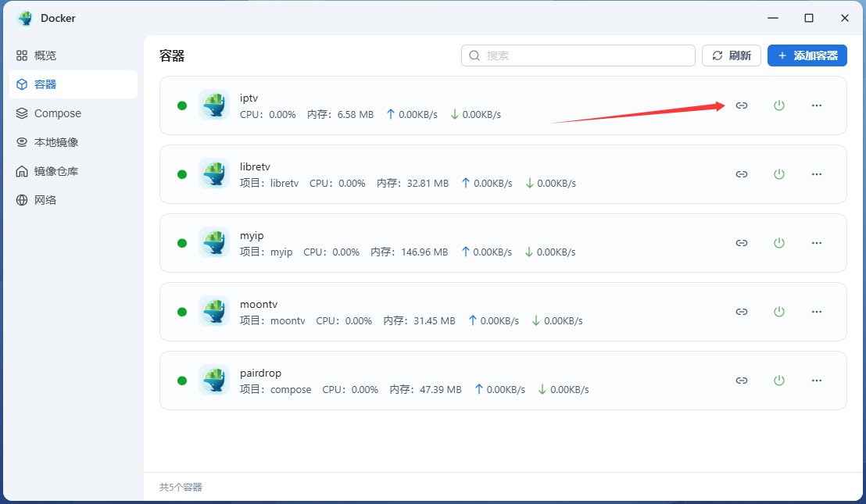Click the green status dot of moontv

[181, 312]
